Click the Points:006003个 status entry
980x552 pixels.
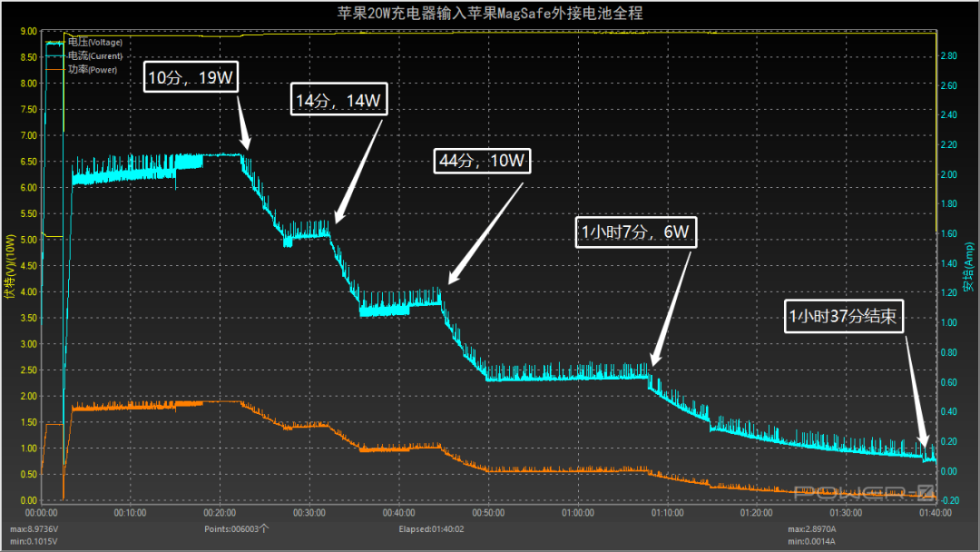tap(236, 529)
